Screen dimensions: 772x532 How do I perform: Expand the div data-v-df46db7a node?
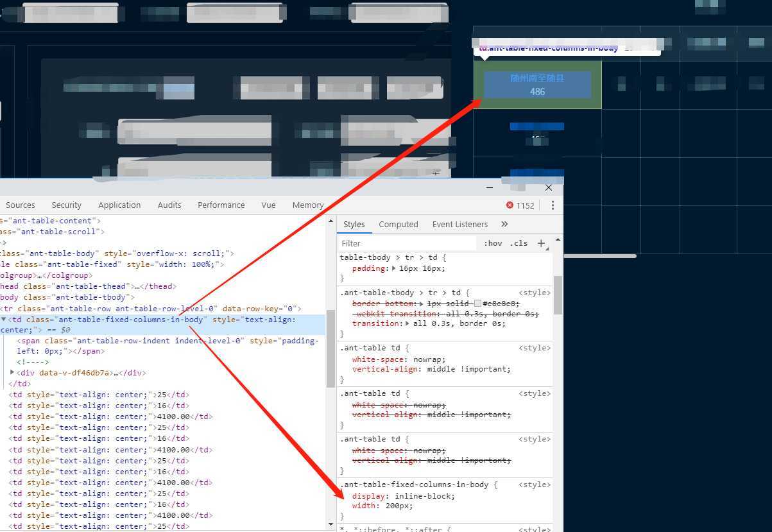tap(12, 373)
